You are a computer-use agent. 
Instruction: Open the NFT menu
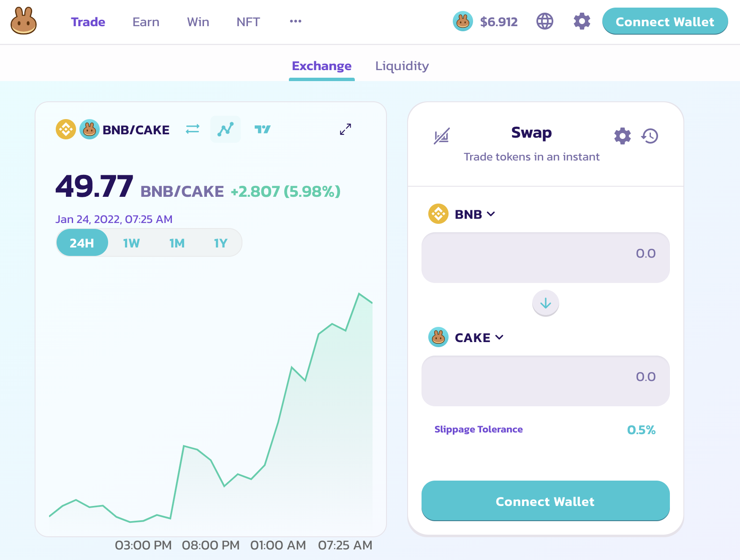tap(248, 22)
